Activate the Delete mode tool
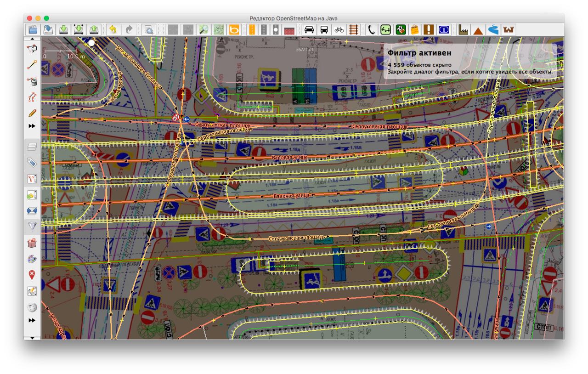Viewport: 588px width, 374px height. (32, 81)
